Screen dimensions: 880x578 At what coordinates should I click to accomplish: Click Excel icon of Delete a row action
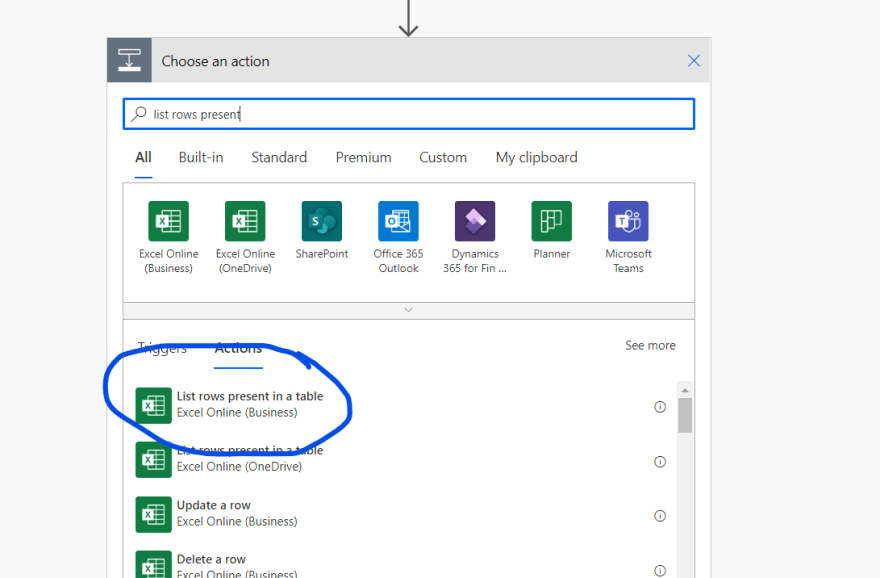[x=153, y=565]
